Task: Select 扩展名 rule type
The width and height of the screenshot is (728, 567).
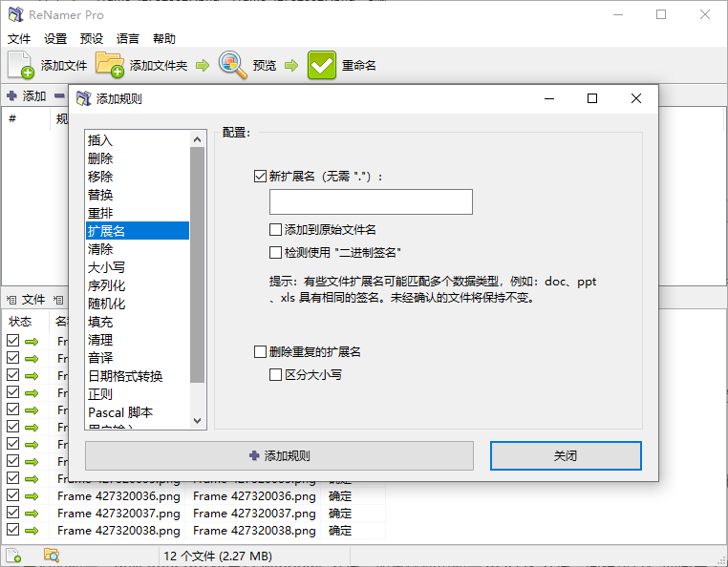Action: (138, 231)
